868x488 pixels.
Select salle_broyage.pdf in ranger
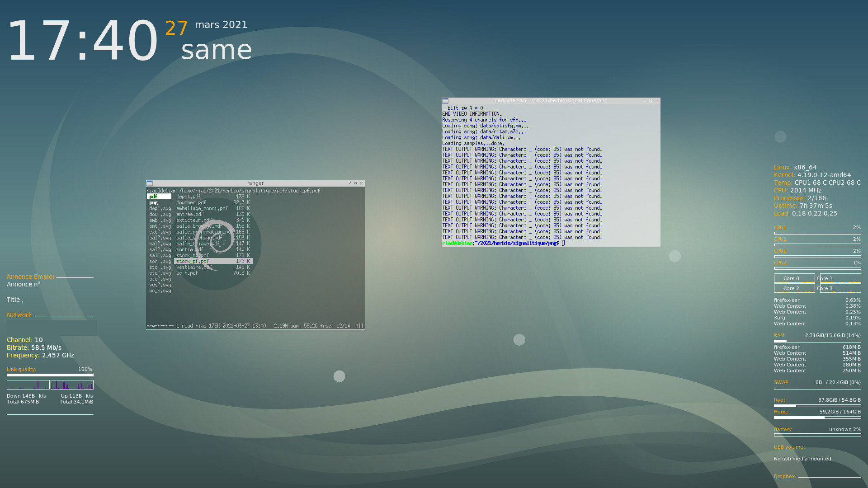pyautogui.click(x=213, y=226)
